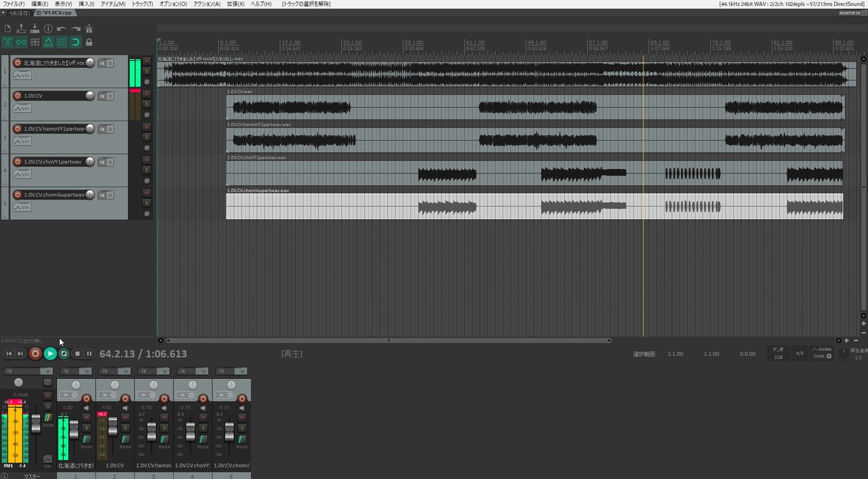Mute track 1 in track panel

146,61
